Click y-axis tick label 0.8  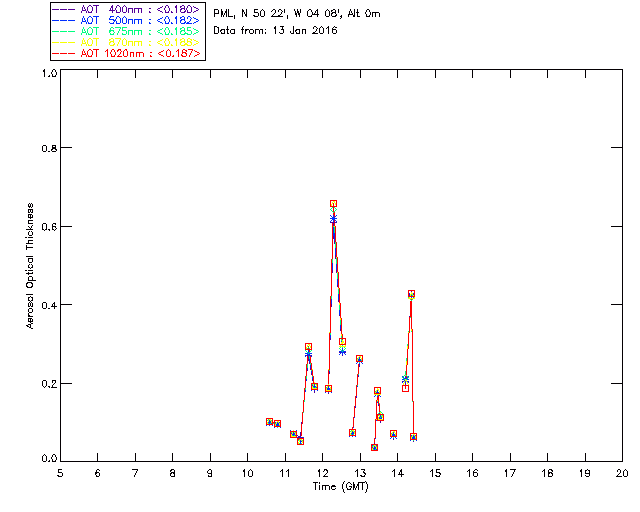coord(49,148)
